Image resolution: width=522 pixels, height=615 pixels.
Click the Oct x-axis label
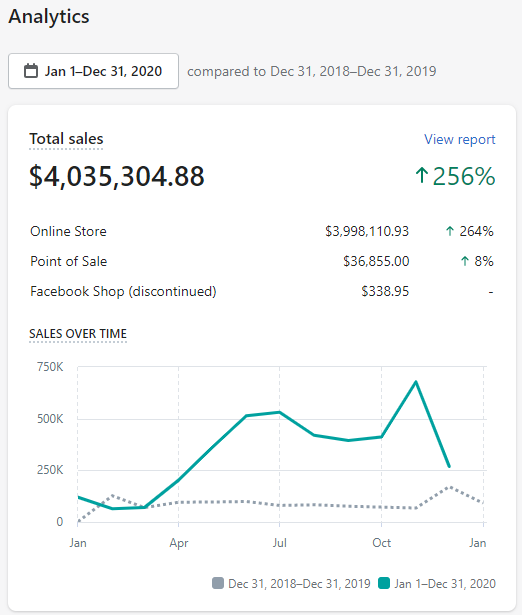382,543
